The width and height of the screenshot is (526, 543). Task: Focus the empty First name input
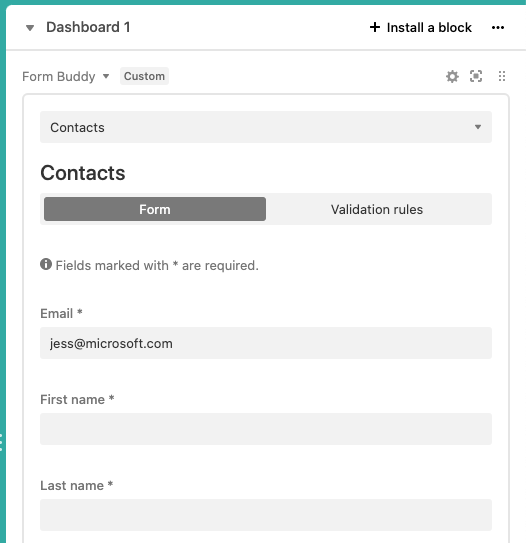pos(266,429)
